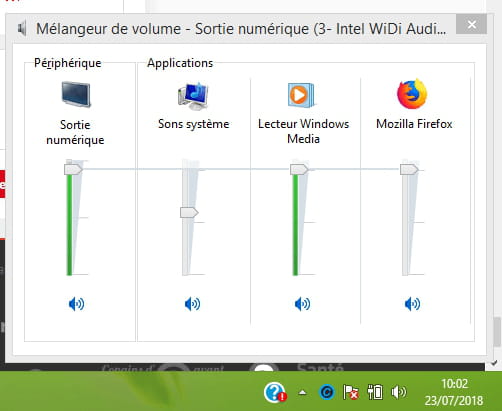Screen dimensions: 502x411
Task: Open the taskbar clock and date
Action: 454,392
